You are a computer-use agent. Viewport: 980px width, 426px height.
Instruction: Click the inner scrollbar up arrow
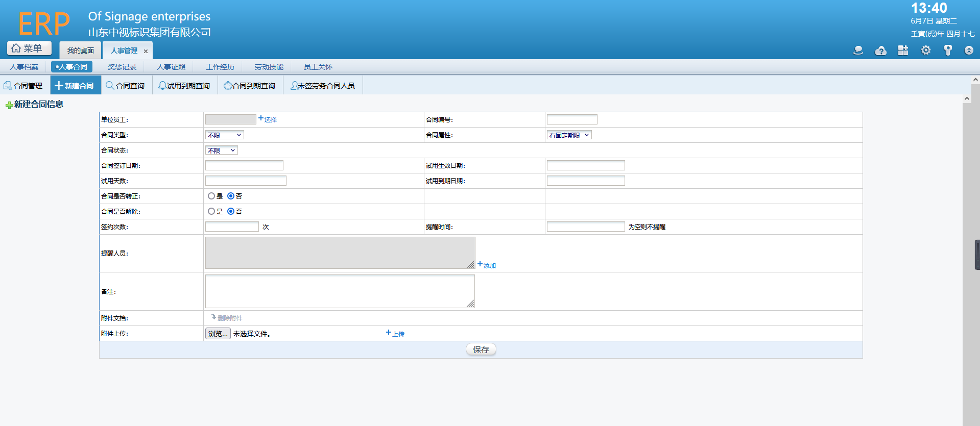pyautogui.click(x=967, y=98)
